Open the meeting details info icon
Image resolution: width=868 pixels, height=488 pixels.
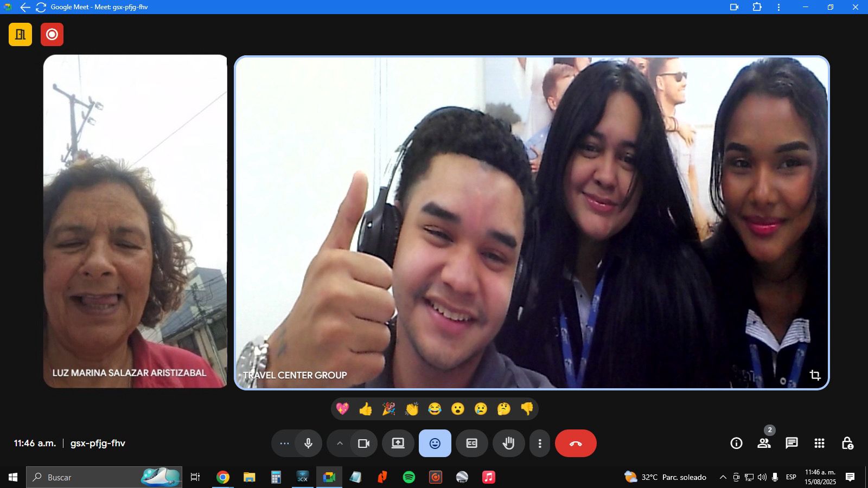[736, 444]
